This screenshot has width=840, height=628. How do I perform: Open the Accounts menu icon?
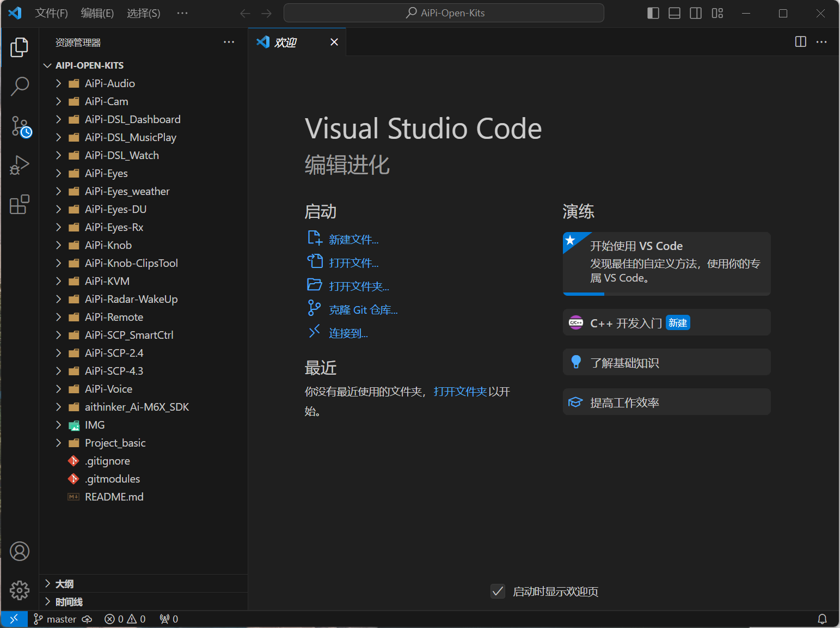[x=20, y=551]
